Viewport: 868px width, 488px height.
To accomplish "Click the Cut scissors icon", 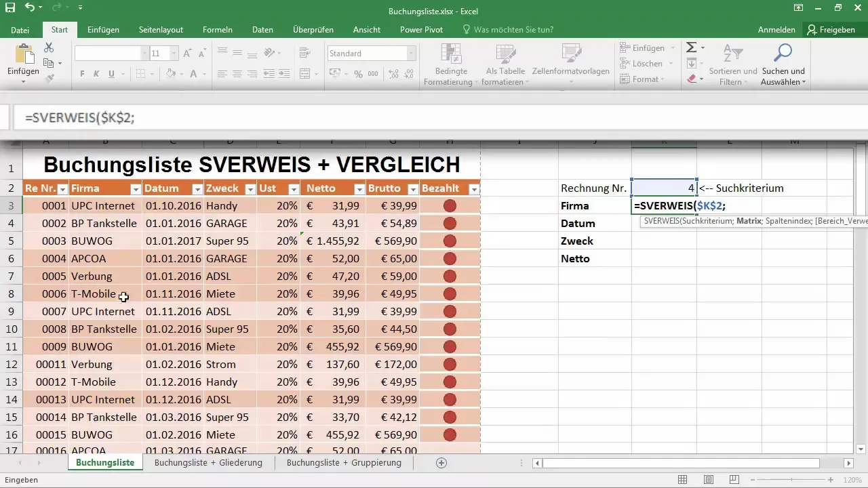I will tap(49, 47).
